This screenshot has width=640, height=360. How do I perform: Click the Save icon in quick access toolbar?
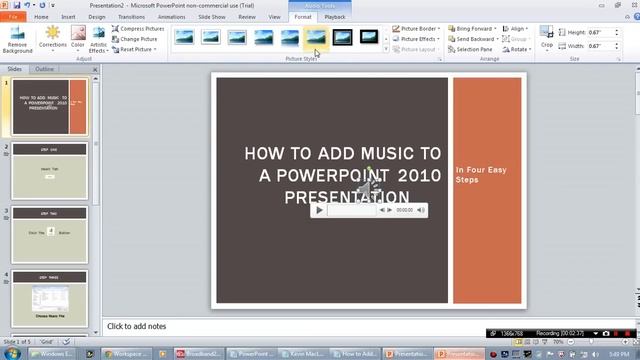tap(17, 5)
